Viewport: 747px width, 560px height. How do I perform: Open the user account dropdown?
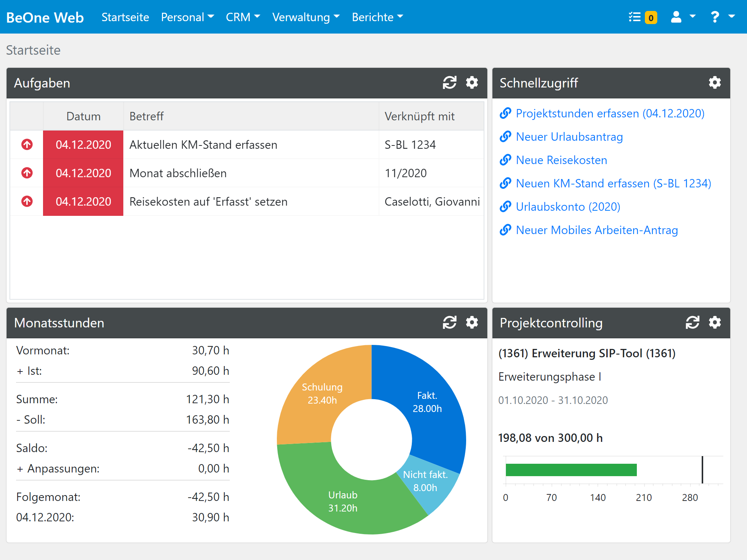(x=683, y=17)
